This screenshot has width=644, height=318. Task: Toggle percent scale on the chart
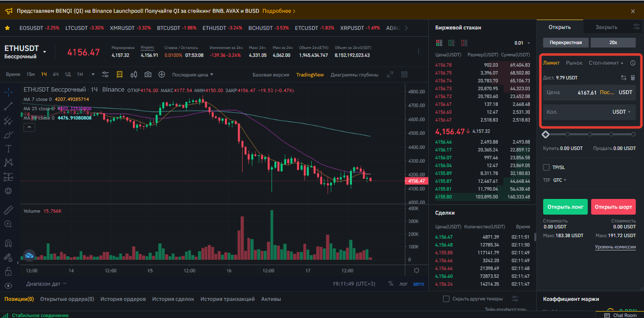click(x=391, y=284)
